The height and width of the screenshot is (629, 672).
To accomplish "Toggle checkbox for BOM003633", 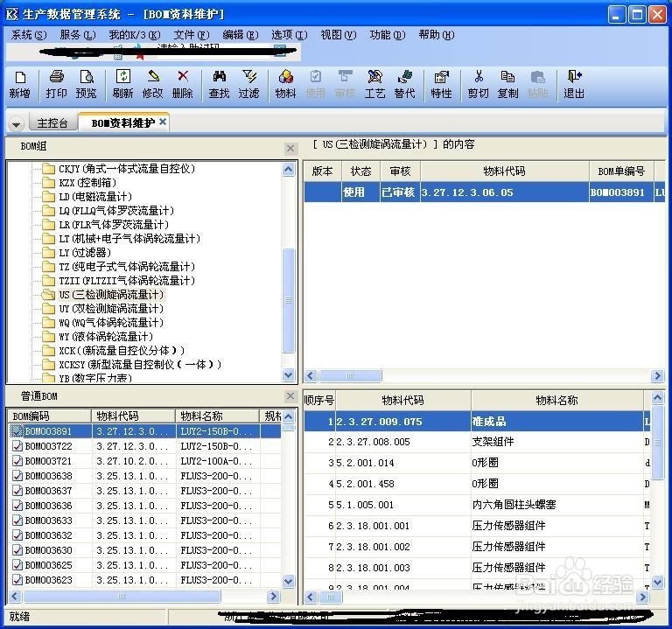I will 17,521.
